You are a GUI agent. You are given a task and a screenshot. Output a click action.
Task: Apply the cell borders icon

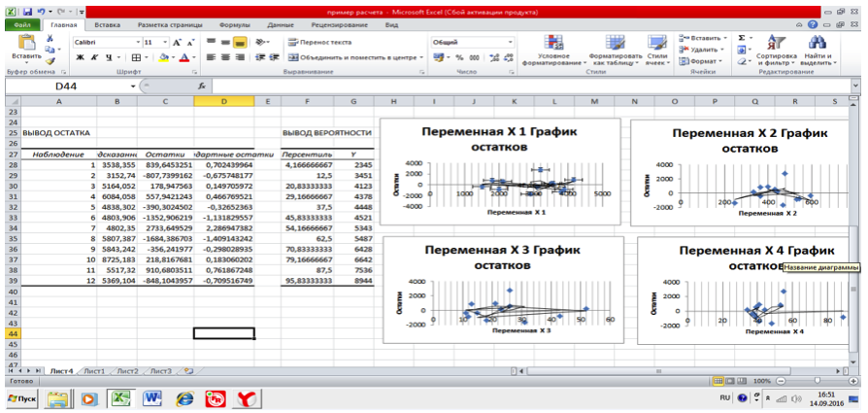coord(136,57)
